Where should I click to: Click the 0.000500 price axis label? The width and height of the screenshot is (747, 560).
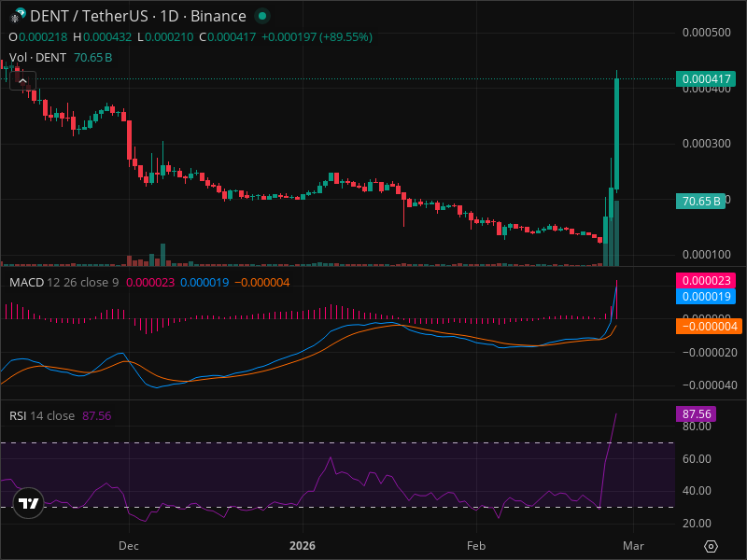(707, 33)
